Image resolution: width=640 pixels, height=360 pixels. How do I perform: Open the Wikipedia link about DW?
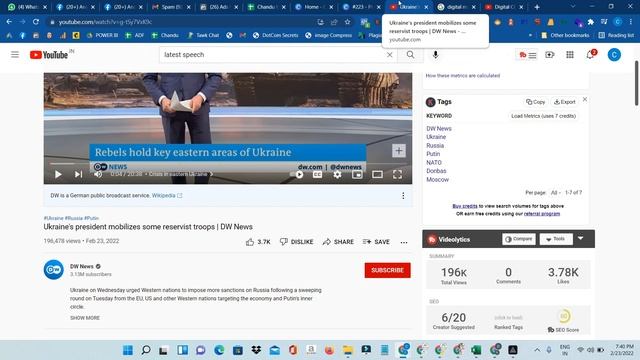coord(167,196)
